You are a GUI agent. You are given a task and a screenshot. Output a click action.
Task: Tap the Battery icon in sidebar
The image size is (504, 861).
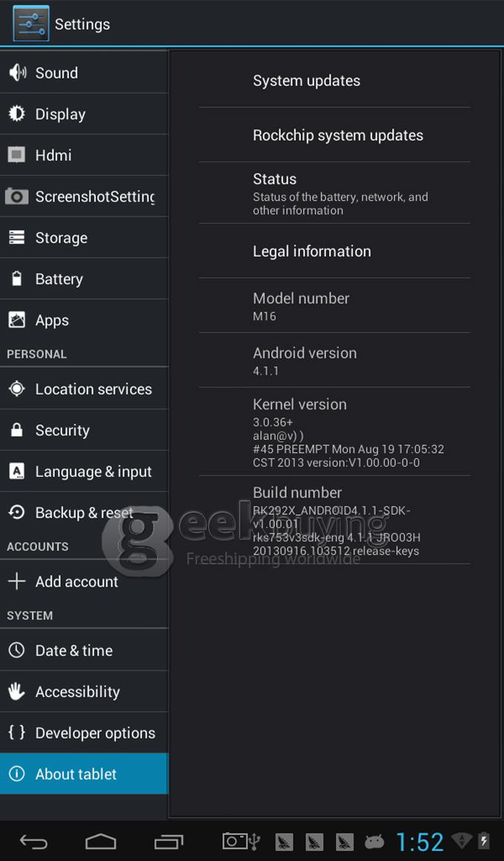pyautogui.click(x=17, y=279)
